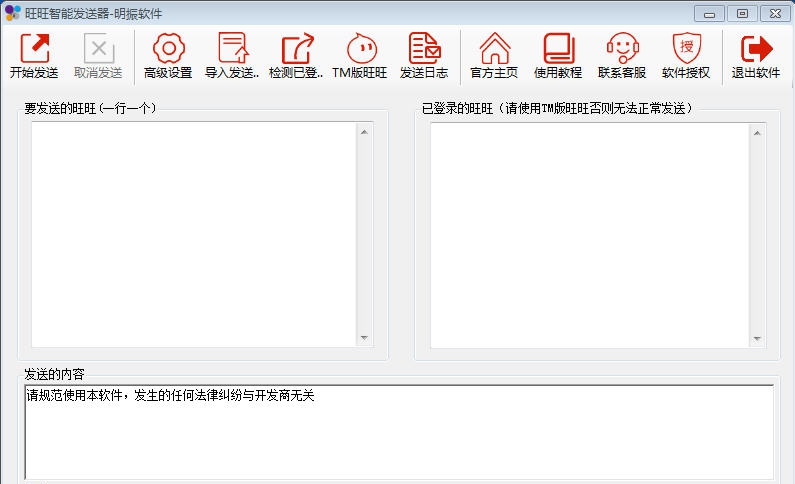Click up arrow of 已登录的旺旺 scrollbar
This screenshot has width=795, height=484.
(757, 133)
